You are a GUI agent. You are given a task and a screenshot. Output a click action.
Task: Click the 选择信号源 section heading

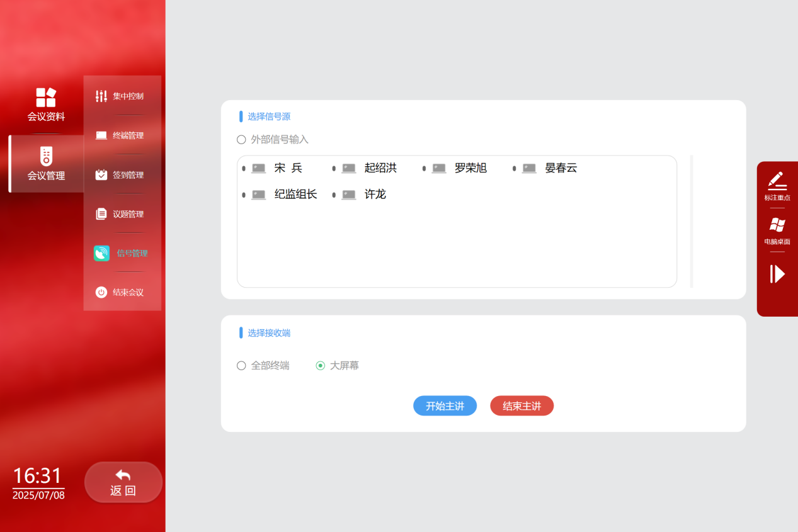point(269,116)
